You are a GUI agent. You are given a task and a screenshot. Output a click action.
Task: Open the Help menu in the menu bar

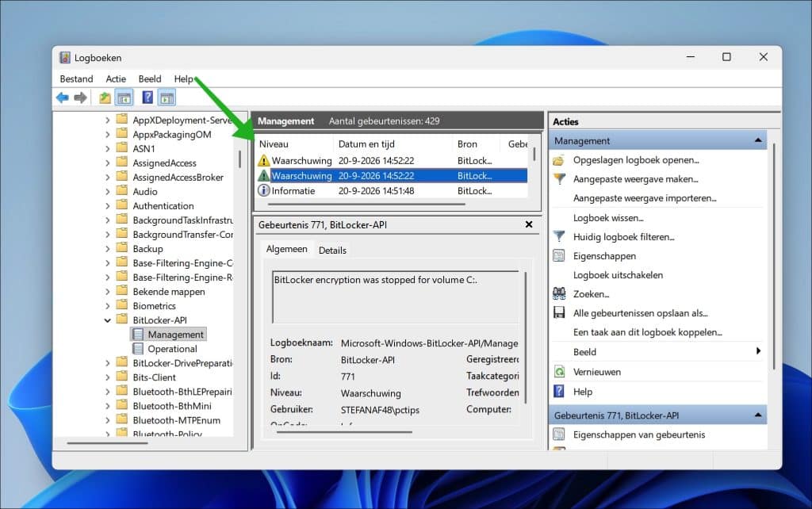(183, 78)
